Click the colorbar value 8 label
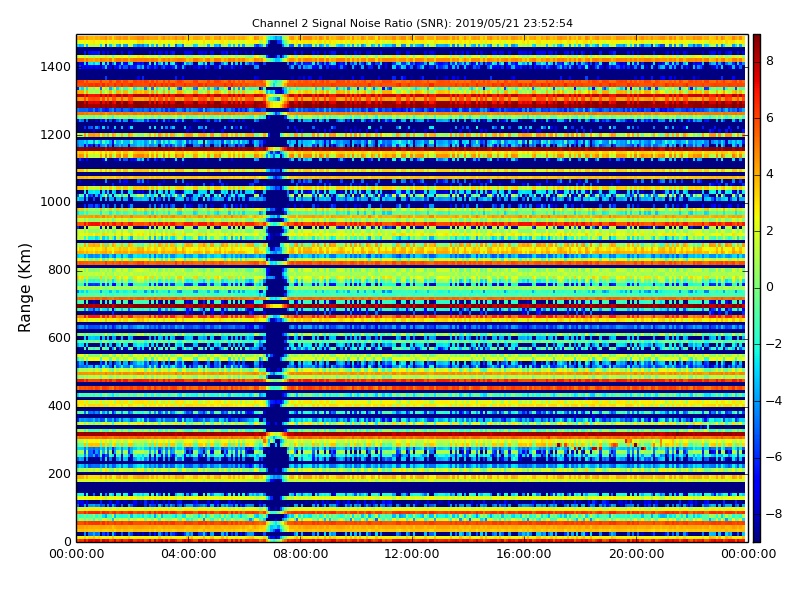This screenshot has height=600, width=800. [770, 61]
